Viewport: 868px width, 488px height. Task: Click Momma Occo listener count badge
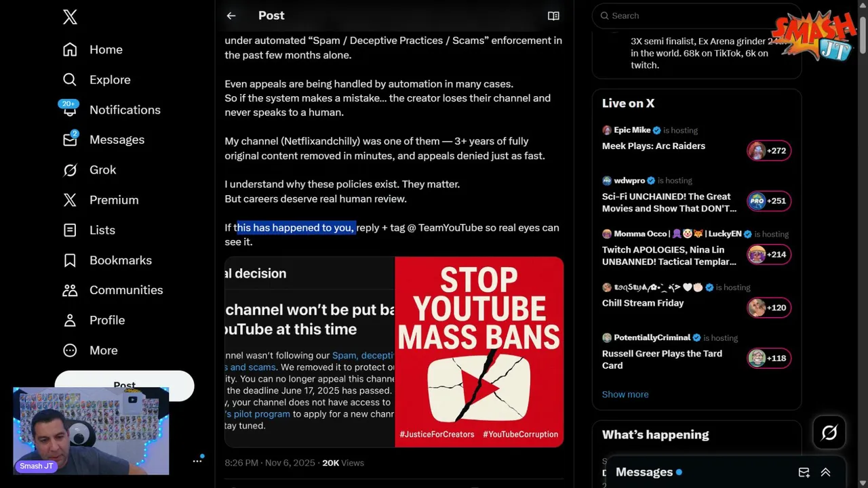click(x=769, y=254)
